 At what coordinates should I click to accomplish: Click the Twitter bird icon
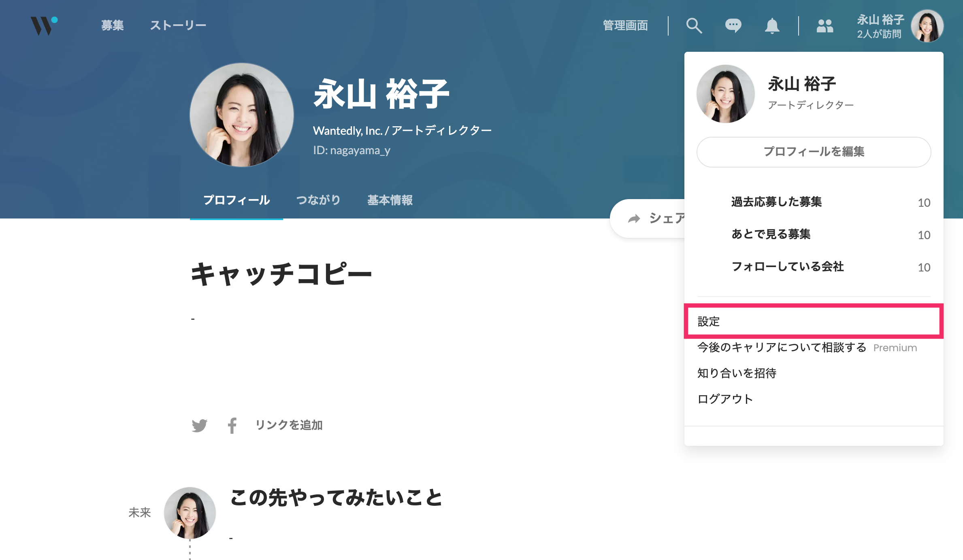pyautogui.click(x=199, y=425)
